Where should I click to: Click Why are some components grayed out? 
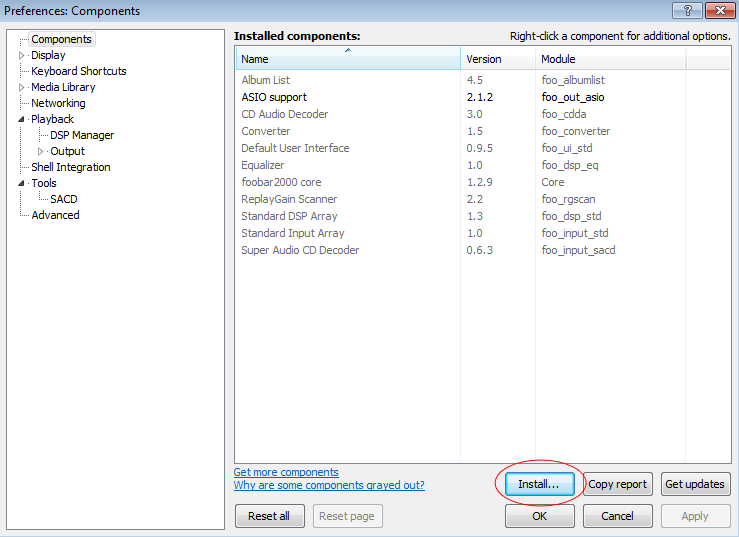tap(329, 485)
